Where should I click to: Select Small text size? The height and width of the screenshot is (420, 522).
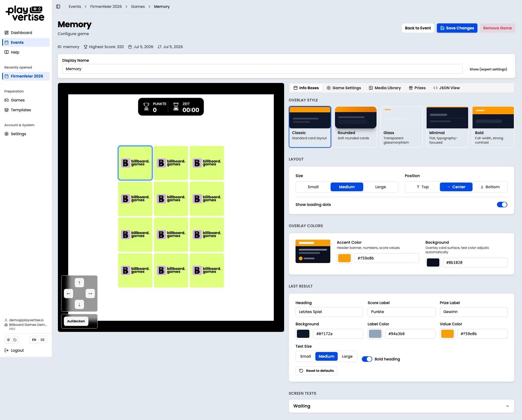(306, 356)
